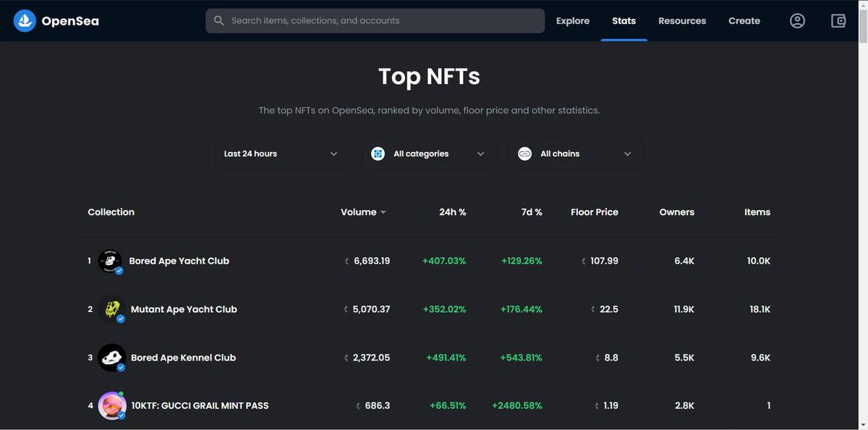Click owners count 2.8K
The image size is (868, 430).
684,405
